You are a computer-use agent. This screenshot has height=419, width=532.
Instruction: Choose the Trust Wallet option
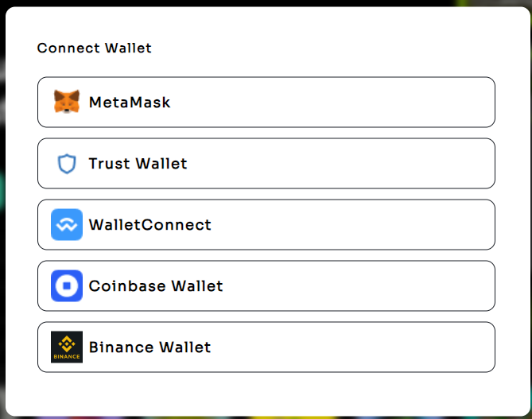click(266, 164)
